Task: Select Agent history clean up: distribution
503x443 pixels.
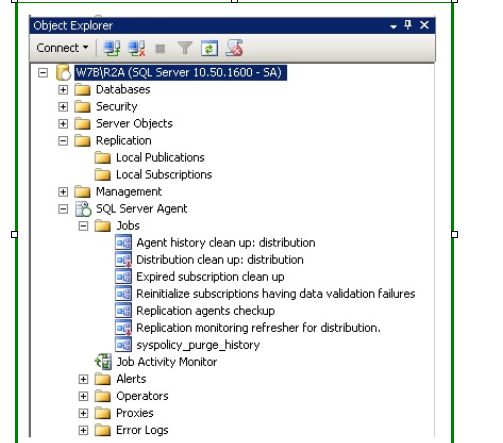Action: [226, 243]
